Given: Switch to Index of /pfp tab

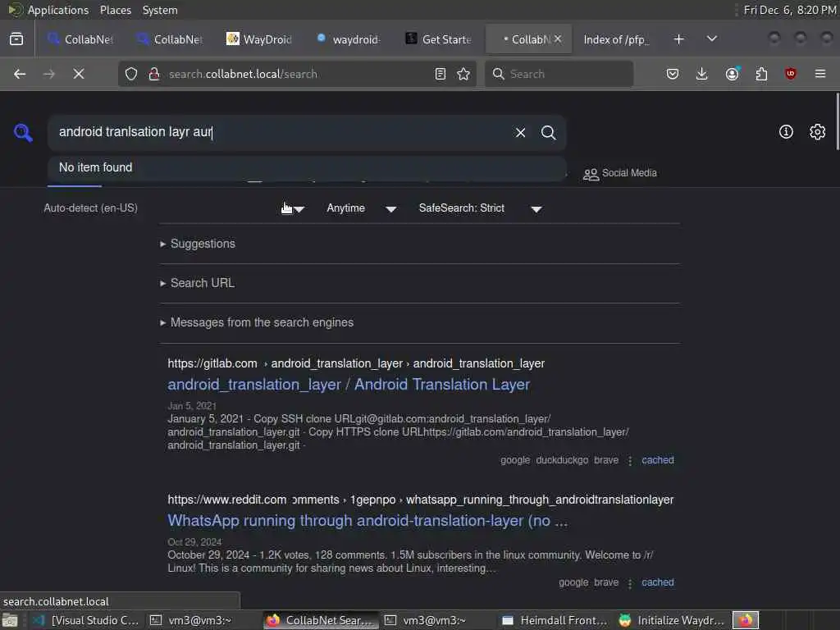Looking at the screenshot, I should coord(617,39).
